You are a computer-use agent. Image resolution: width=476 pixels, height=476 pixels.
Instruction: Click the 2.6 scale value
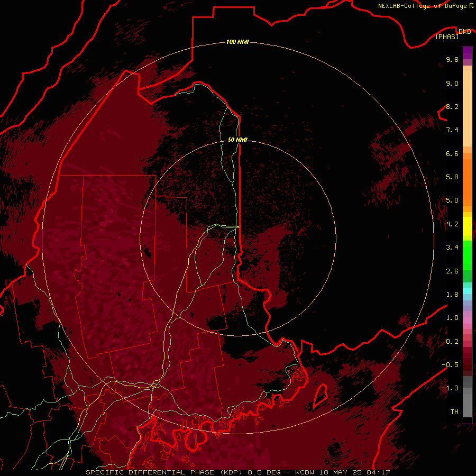pos(452,271)
